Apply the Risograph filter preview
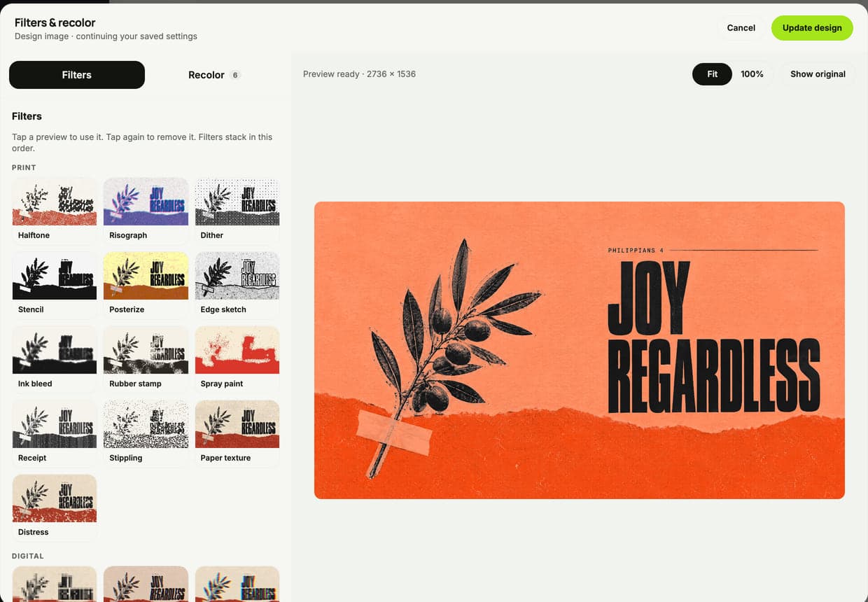Screen dimensions: 868x602 pyautogui.click(x=146, y=210)
